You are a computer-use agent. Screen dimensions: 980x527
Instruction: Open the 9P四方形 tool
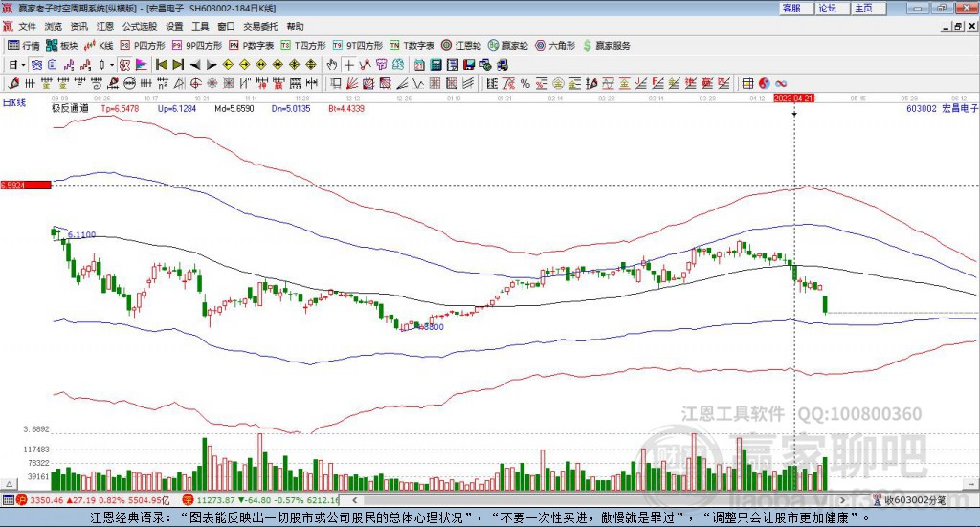(197, 46)
